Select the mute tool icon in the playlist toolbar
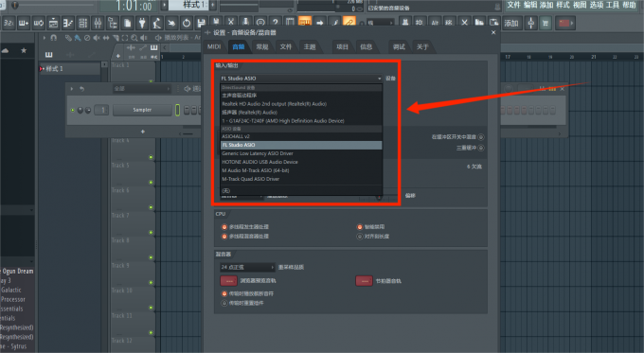The image size is (644, 353). tap(96, 38)
